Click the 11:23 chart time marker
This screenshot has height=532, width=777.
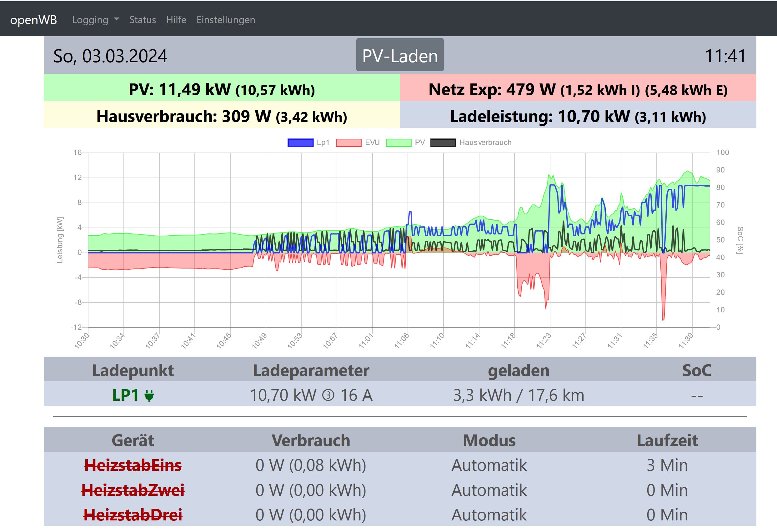[544, 340]
